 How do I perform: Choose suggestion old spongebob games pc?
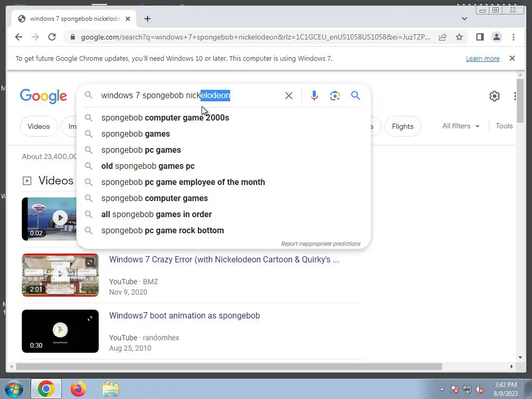(x=223, y=166)
